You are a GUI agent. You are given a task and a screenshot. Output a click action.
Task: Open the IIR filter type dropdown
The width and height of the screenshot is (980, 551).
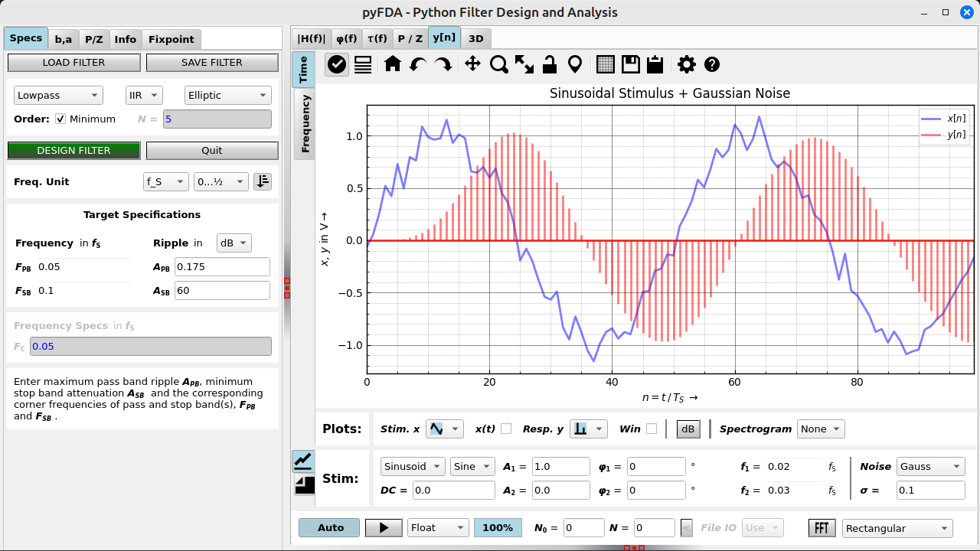144,95
